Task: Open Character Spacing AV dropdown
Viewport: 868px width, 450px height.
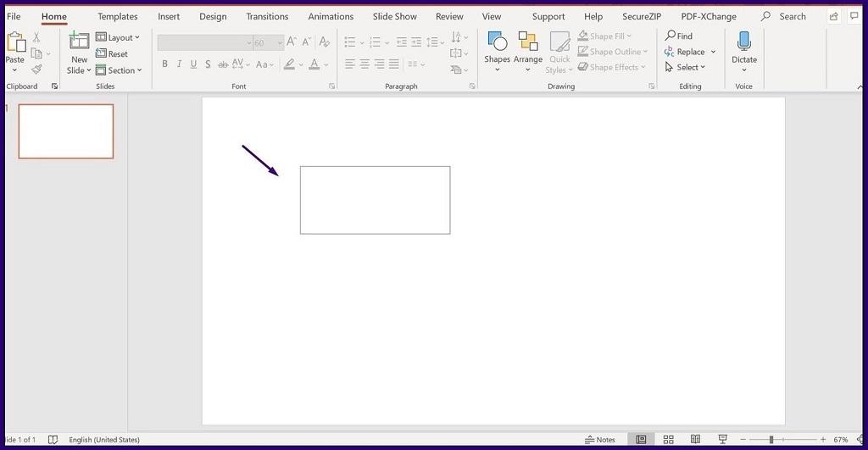Action: (x=241, y=64)
